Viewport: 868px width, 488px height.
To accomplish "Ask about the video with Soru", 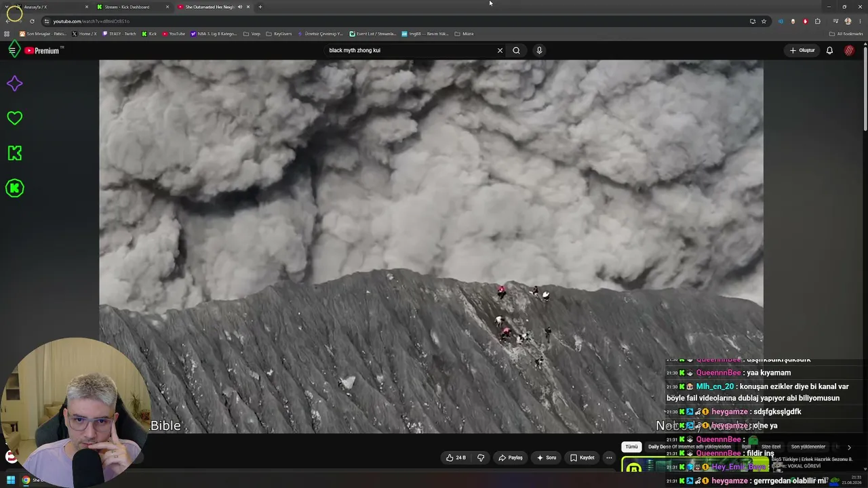I will click(547, 457).
